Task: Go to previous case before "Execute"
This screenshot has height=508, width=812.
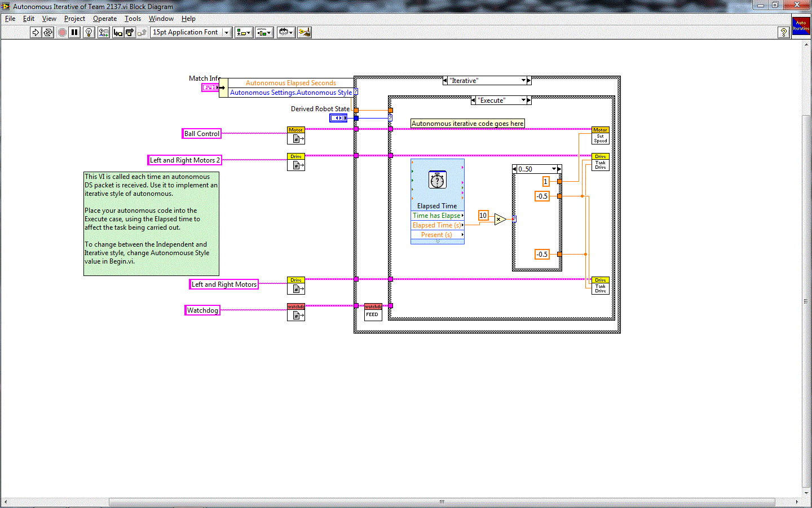Action: (x=473, y=100)
